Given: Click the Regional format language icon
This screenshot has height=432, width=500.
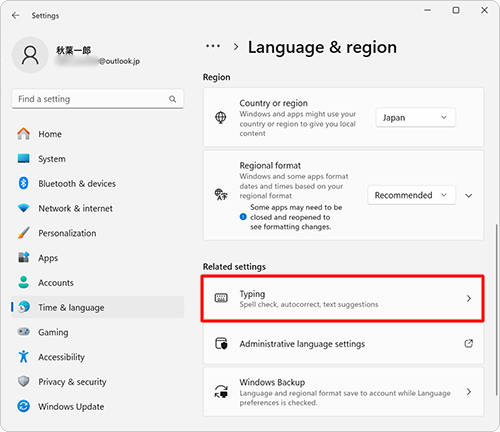Looking at the screenshot, I should [221, 194].
